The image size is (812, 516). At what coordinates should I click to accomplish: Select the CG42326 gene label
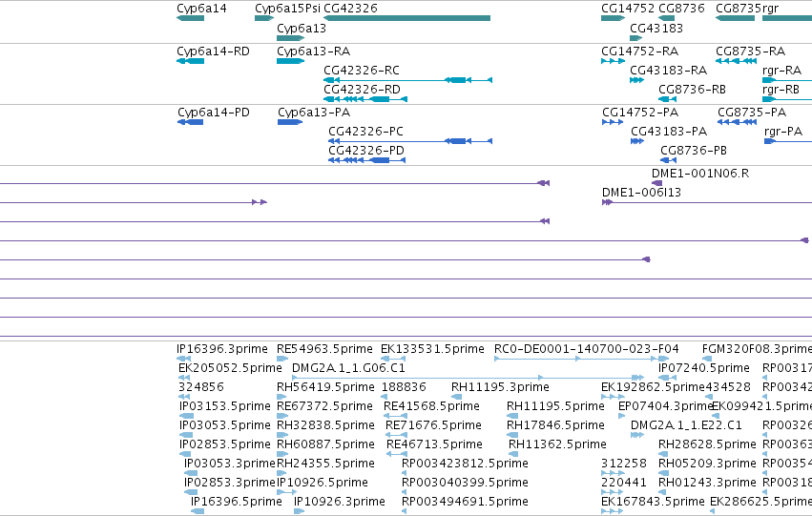350,9
